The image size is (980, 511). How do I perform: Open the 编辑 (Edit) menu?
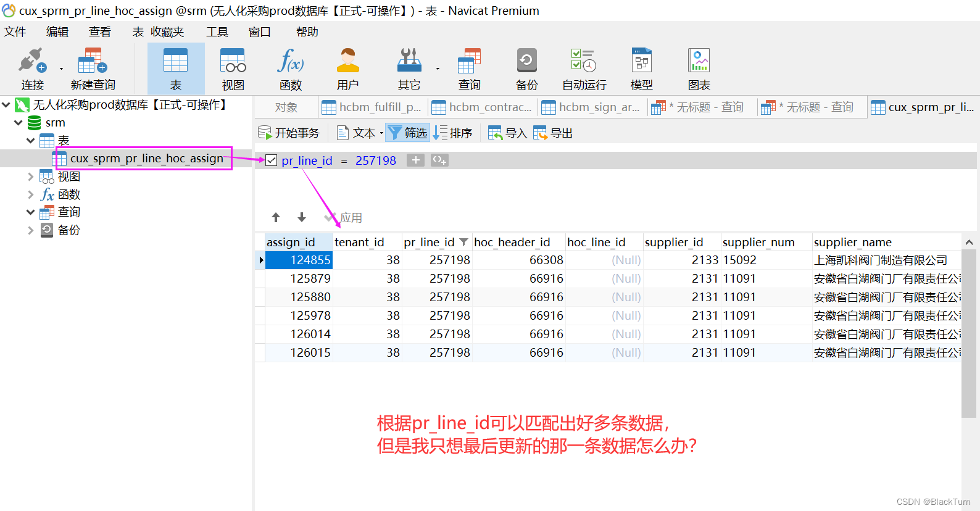tap(57, 32)
